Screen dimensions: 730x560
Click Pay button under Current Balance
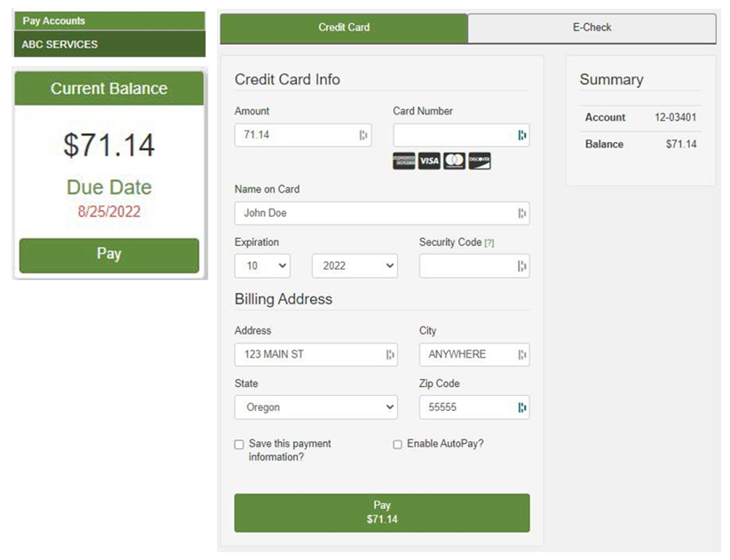109,255
